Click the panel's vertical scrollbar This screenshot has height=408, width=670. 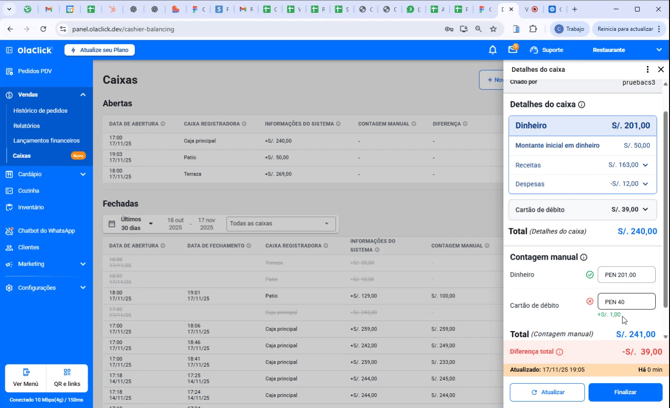tap(665, 209)
